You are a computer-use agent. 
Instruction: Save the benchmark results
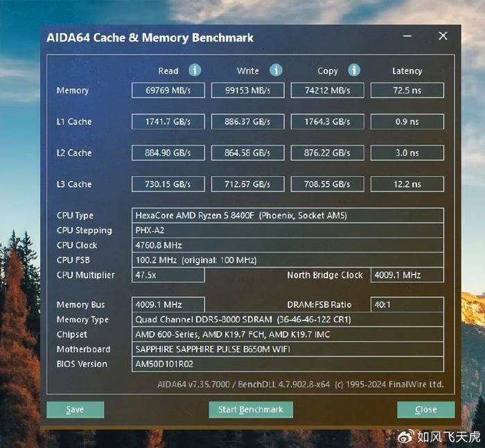(75, 410)
